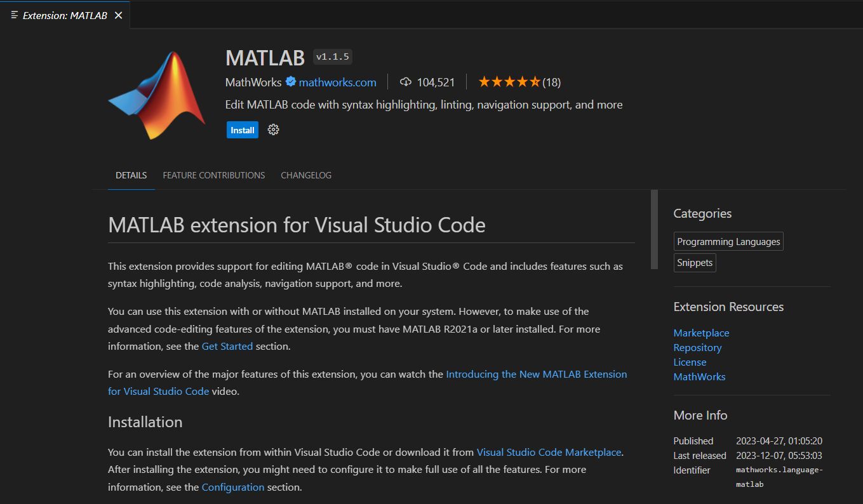863x504 pixels.
Task: Click the (18) ratings count
Action: [551, 82]
